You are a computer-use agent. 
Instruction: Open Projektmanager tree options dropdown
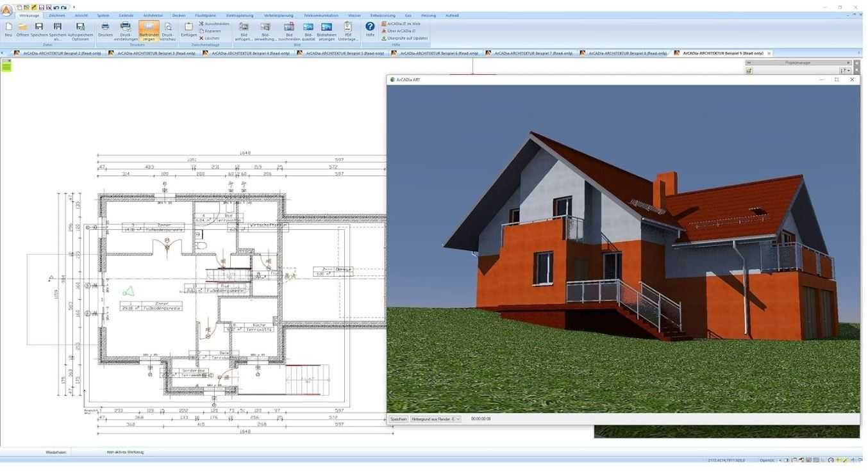click(846, 70)
